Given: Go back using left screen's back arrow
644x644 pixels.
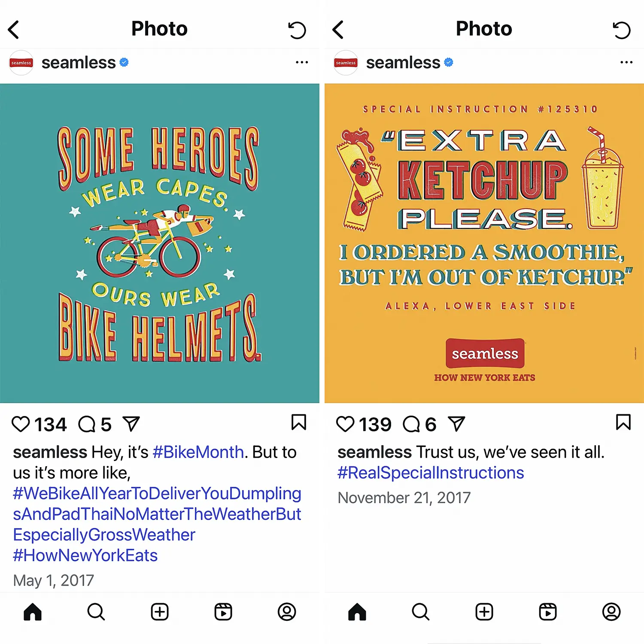Looking at the screenshot, I should 14,30.
